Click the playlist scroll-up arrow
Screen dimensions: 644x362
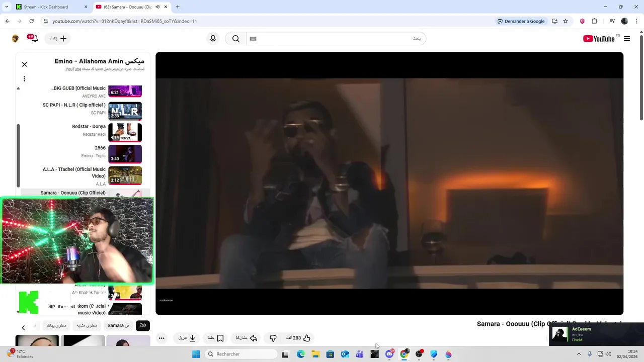[18, 88]
